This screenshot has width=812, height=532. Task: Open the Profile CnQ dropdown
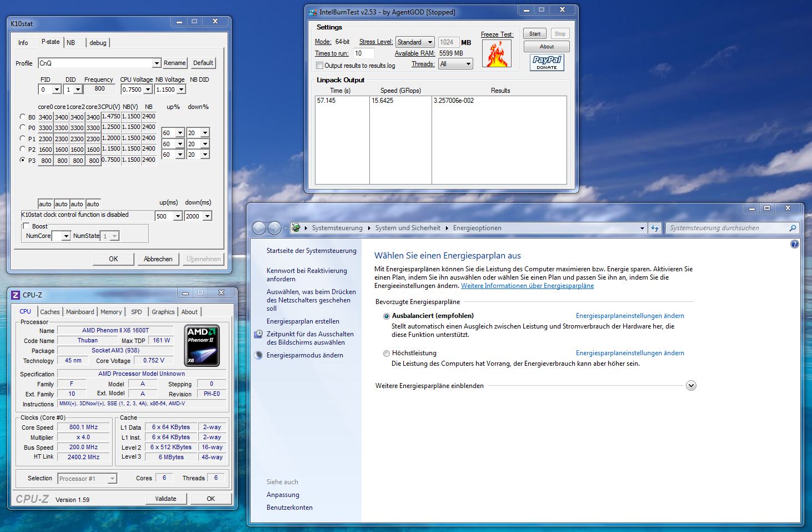(x=157, y=63)
